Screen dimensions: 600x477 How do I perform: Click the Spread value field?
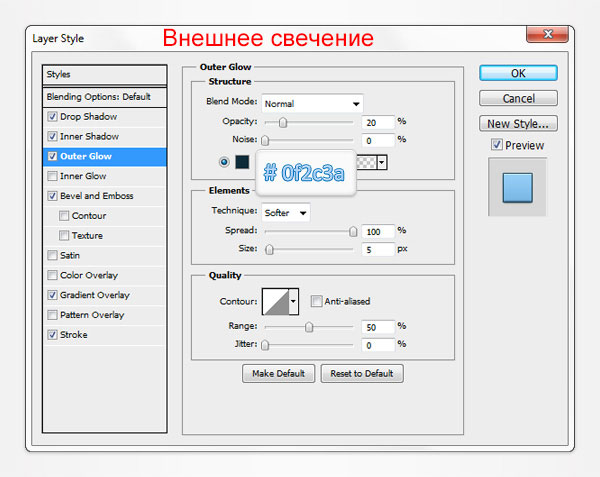pyautogui.click(x=378, y=231)
